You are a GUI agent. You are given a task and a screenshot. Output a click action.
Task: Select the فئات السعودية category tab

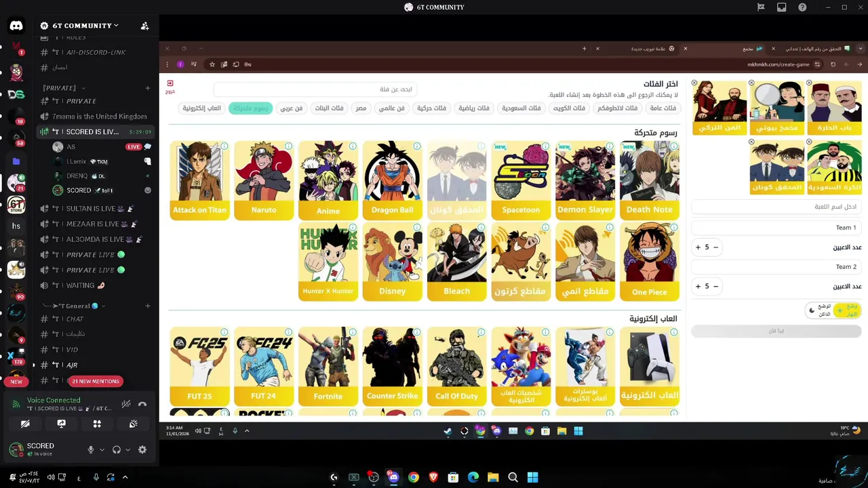click(x=521, y=108)
